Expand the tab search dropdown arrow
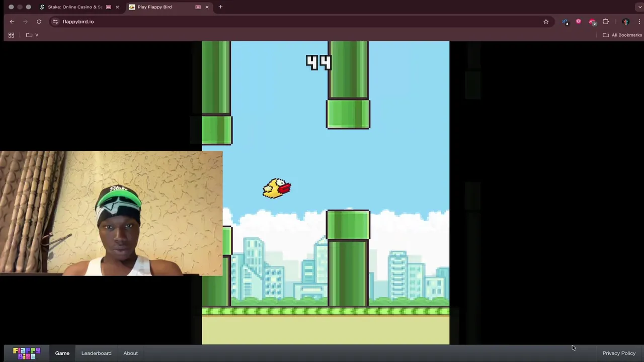The height and width of the screenshot is (362, 644). coord(639,7)
